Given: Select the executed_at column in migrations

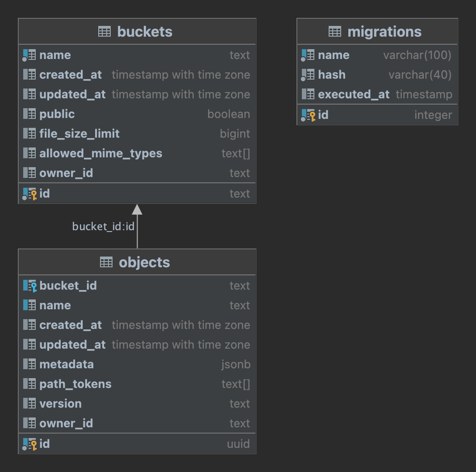Looking at the screenshot, I should coord(377,94).
